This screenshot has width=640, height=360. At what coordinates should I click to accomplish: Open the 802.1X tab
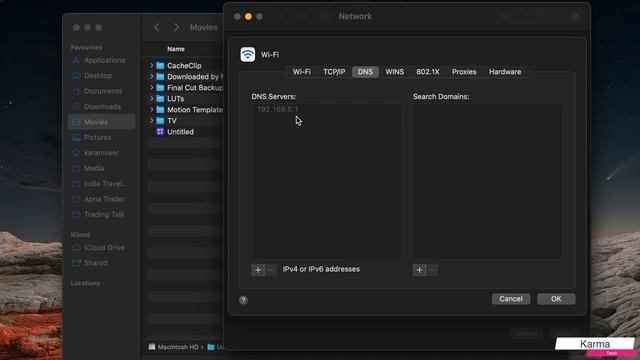pyautogui.click(x=428, y=72)
